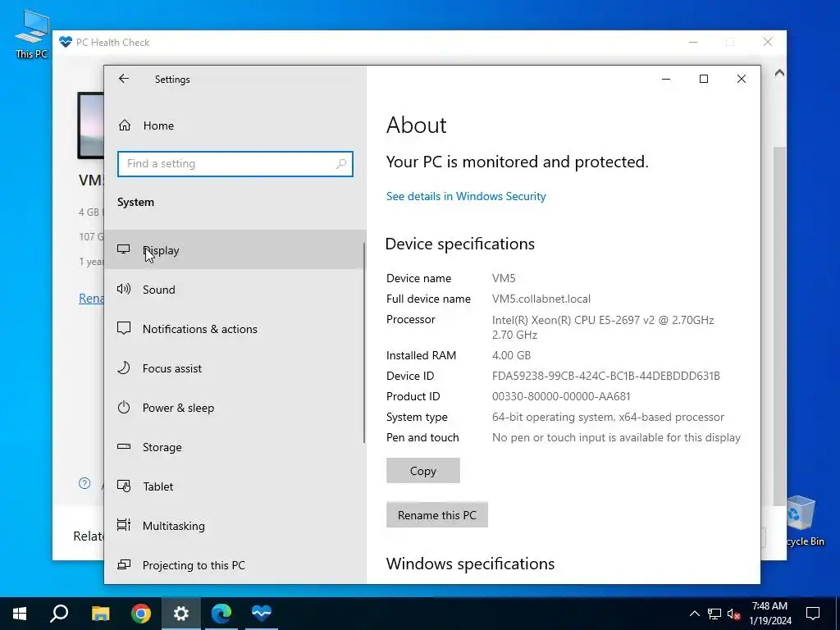Launch Google Chrome from taskbar

(141, 614)
